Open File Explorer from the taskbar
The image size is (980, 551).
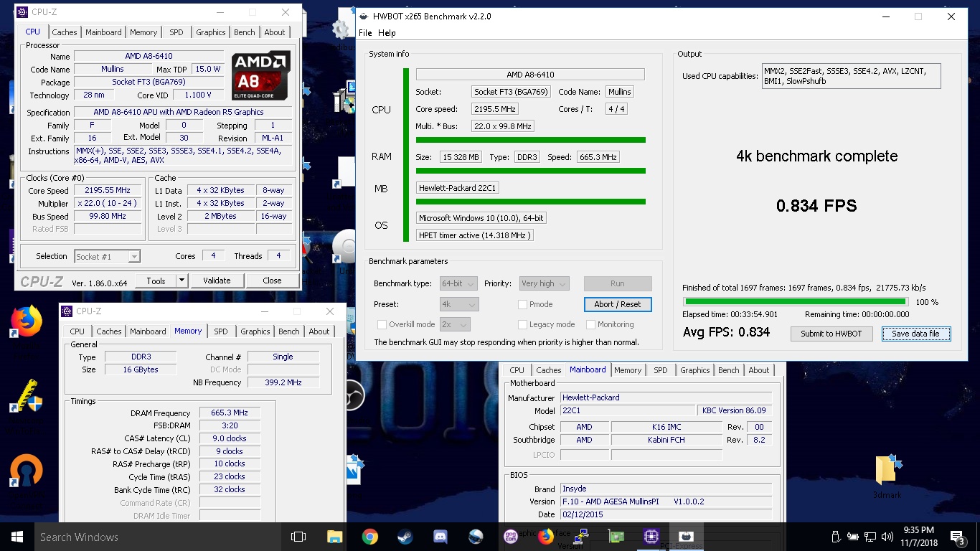point(334,537)
